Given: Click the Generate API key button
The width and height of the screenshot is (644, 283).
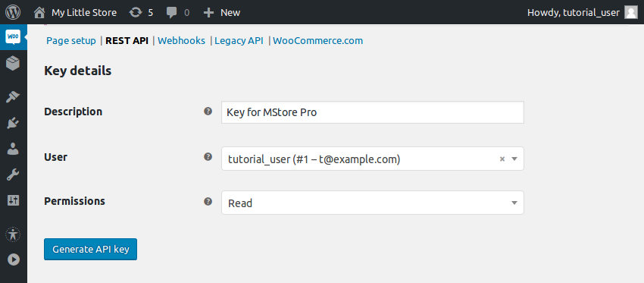Looking at the screenshot, I should (x=90, y=250).
